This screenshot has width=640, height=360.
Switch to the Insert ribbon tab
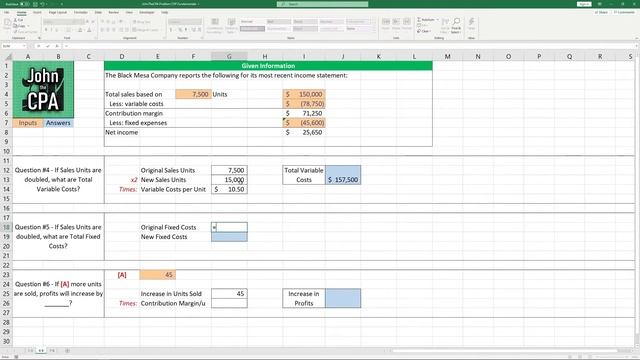click(37, 13)
